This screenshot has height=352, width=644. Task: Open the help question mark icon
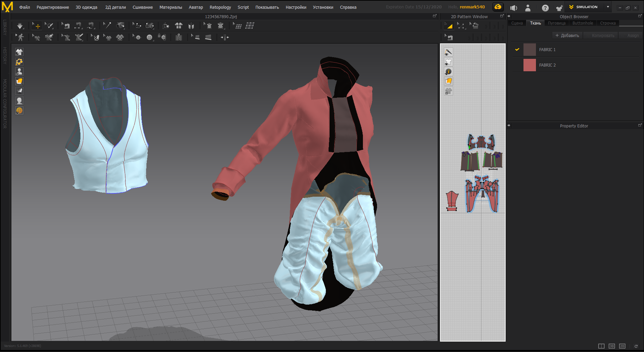(545, 7)
